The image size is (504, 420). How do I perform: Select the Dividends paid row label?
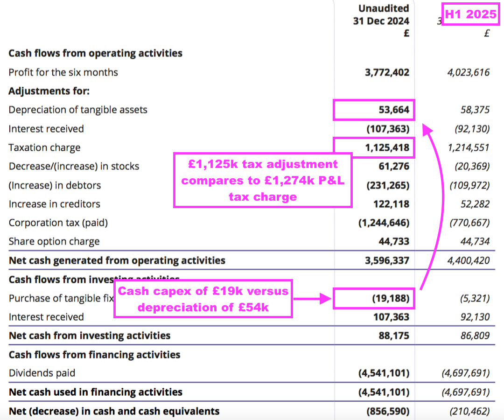(42, 373)
